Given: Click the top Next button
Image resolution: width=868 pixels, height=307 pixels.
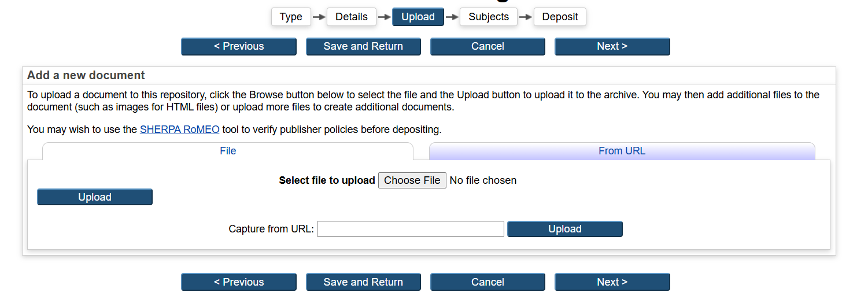Looking at the screenshot, I should tap(612, 46).
